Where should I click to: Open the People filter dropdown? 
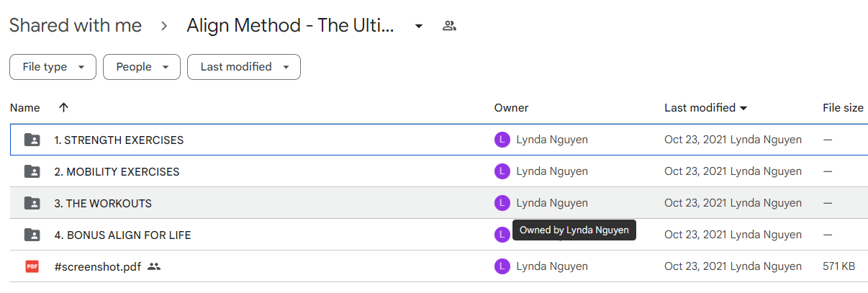pyautogui.click(x=141, y=67)
